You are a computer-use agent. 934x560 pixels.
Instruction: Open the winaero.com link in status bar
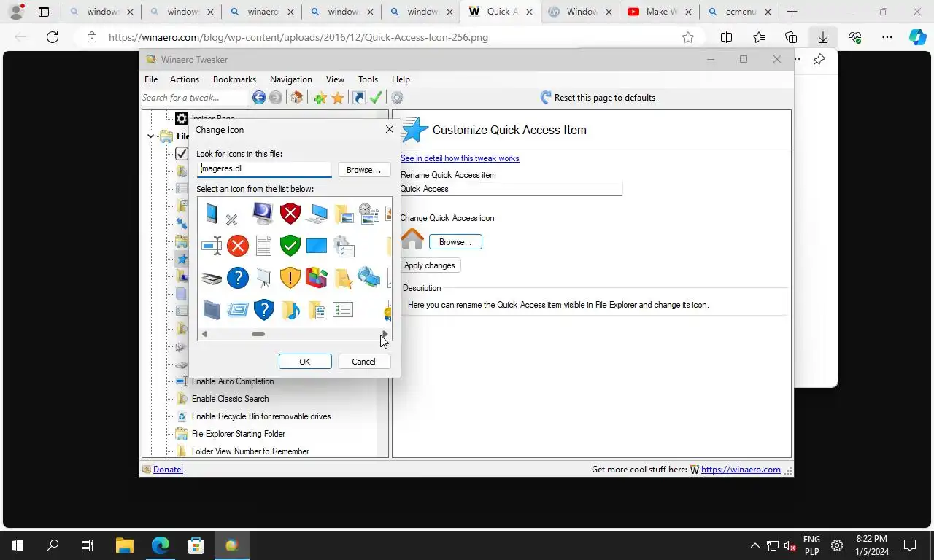click(x=741, y=470)
